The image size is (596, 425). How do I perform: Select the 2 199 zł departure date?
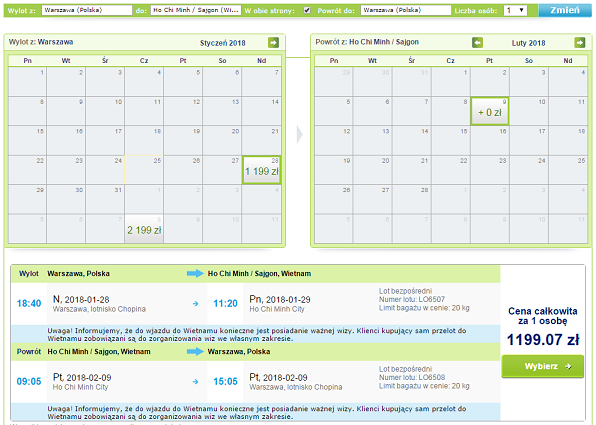144,228
